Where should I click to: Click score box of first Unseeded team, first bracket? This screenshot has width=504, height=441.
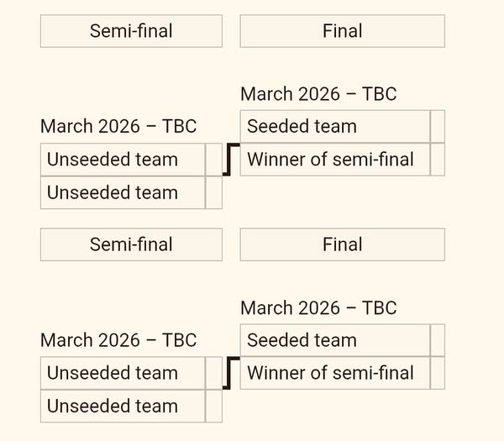pyautogui.click(x=213, y=160)
